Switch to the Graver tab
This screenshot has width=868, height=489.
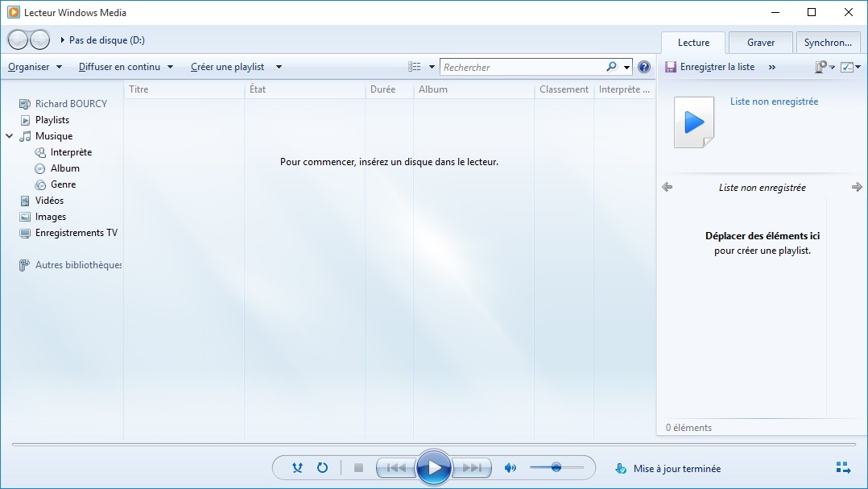click(761, 43)
